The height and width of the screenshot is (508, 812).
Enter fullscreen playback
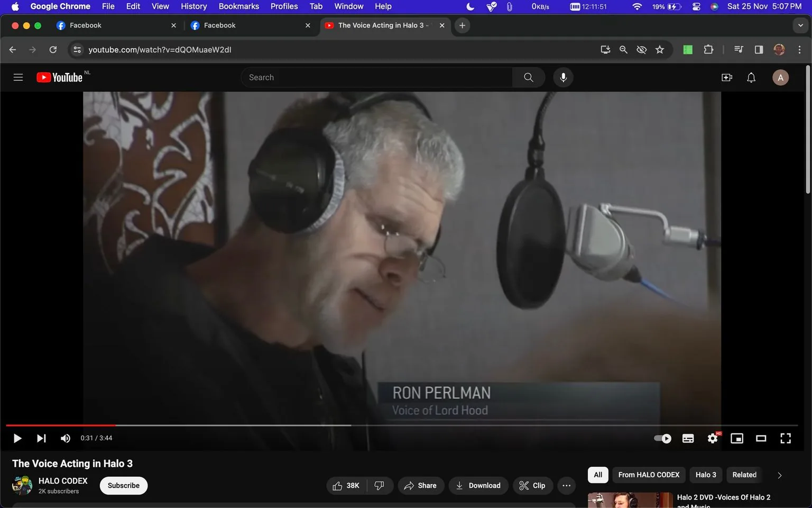786,438
